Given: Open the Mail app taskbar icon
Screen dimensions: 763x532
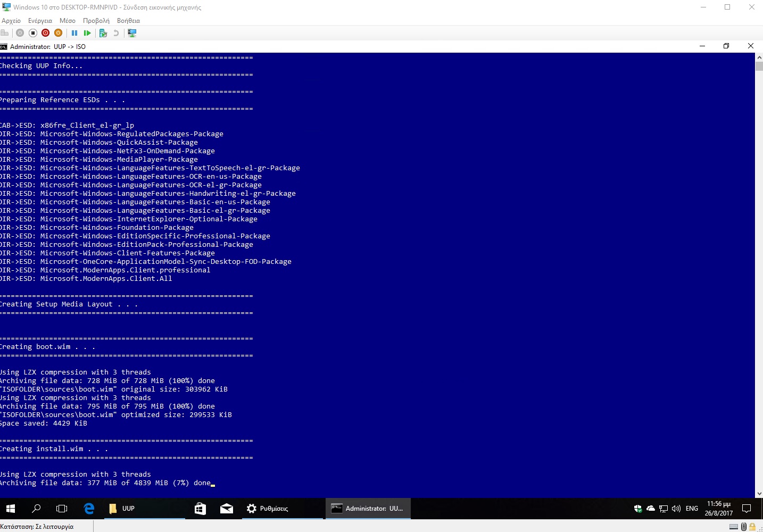Looking at the screenshot, I should click(227, 509).
